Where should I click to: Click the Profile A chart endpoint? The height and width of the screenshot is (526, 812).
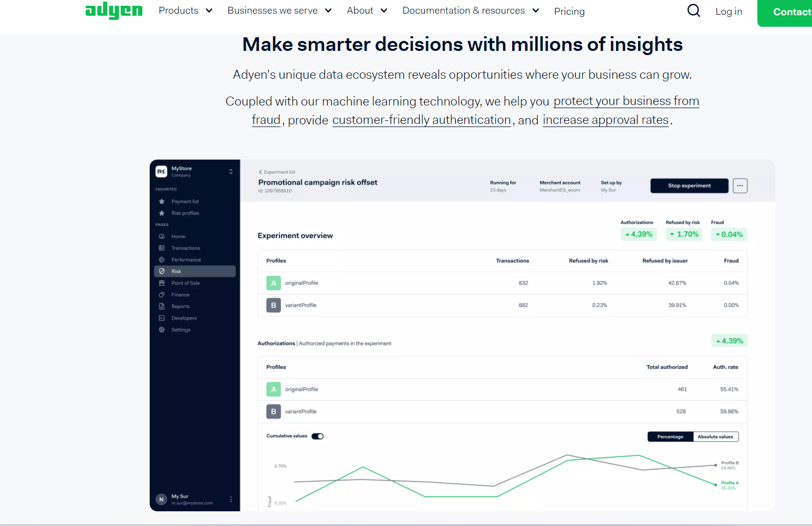[715, 485]
